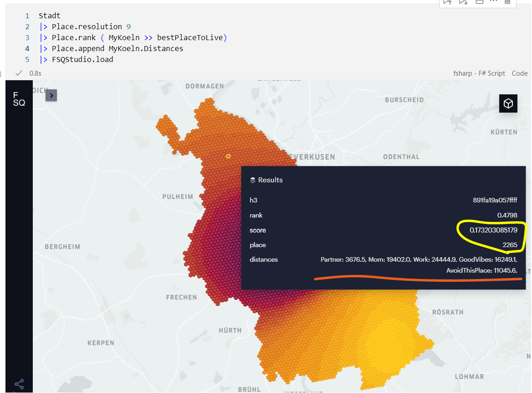Click the 'BURSCHEID' map label
Screen dimensions: 532x393
[404, 100]
